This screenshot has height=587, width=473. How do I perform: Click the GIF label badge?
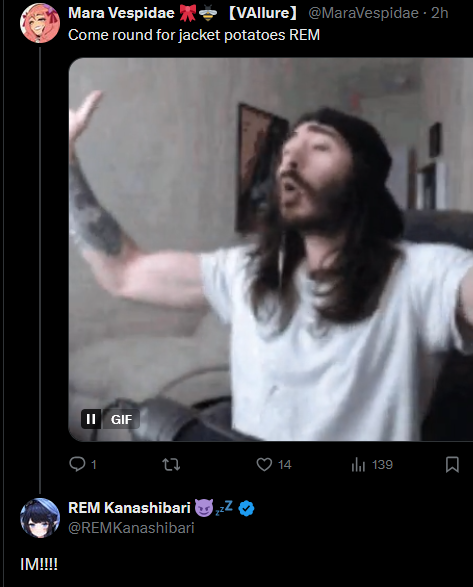[121, 419]
